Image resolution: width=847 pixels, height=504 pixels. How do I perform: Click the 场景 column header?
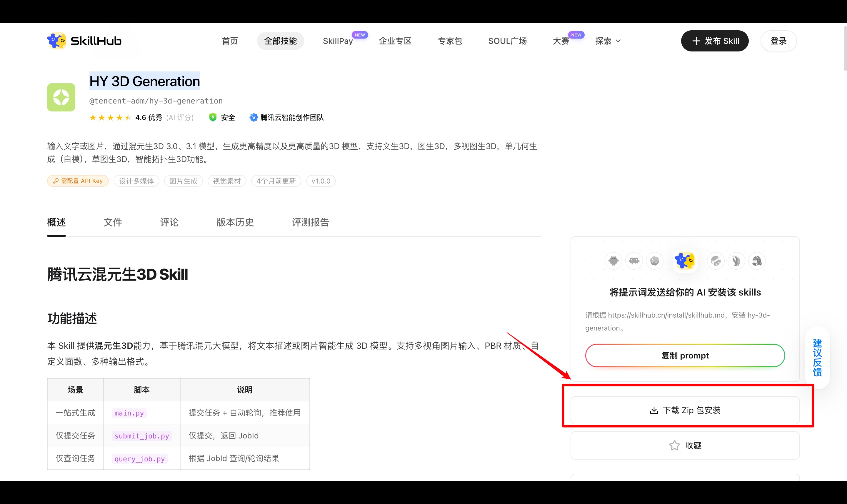[x=75, y=390]
